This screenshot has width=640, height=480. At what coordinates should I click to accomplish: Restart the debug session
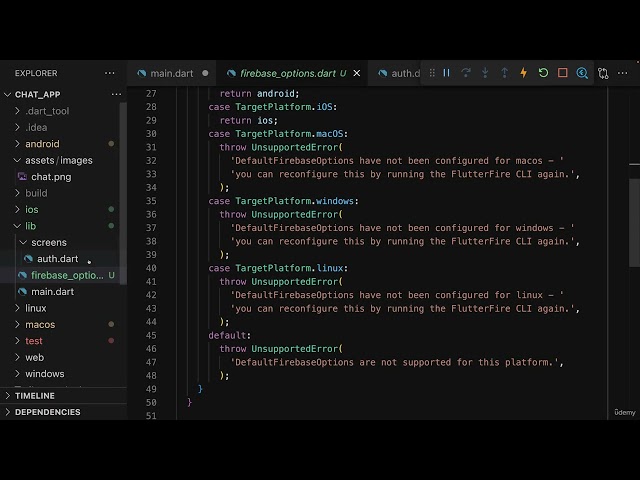pos(543,73)
